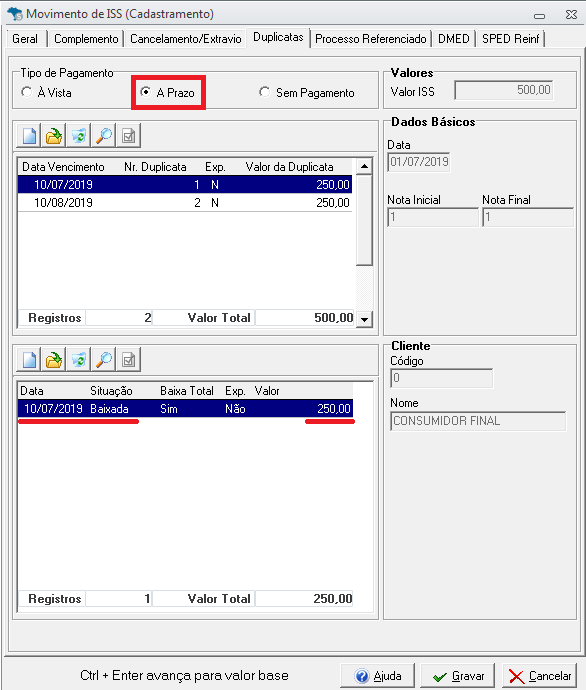Viewport: 586px width, 690px height.
Task: Select duplicata row due 10/08/2019
Action: 185,202
